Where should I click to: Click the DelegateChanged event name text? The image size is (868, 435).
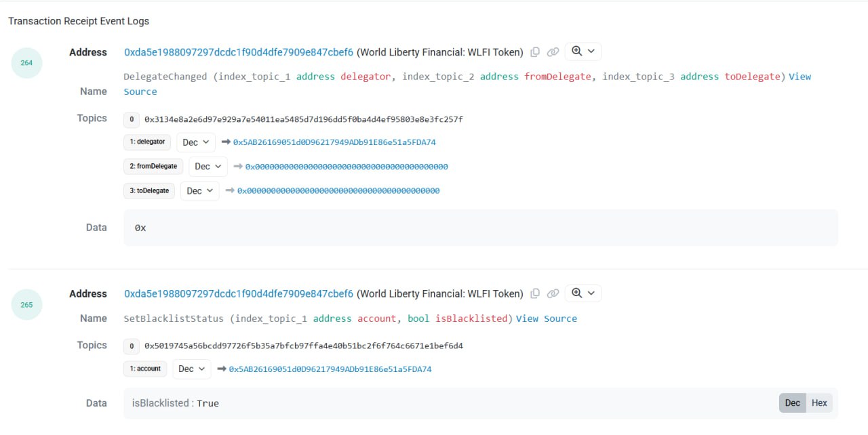point(165,77)
